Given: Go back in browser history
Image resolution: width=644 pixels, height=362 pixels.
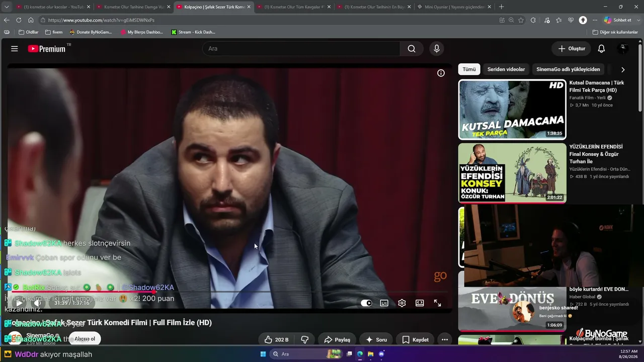Looking at the screenshot, I should click(7, 20).
